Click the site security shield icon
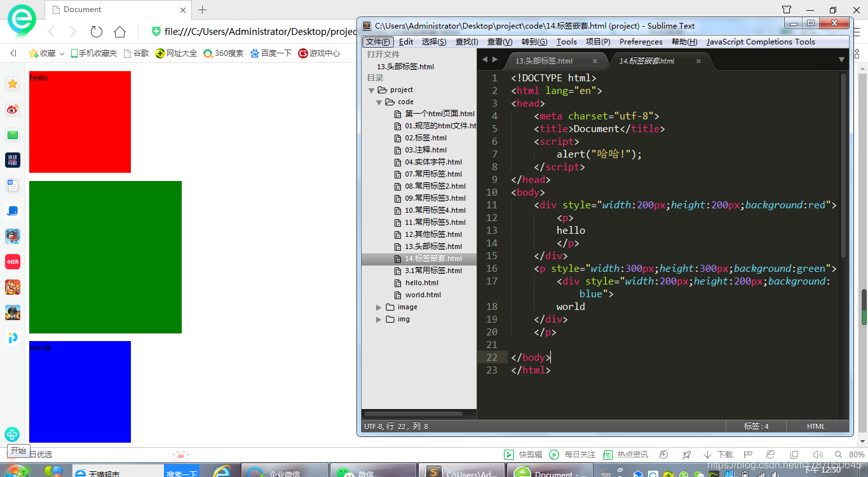The height and width of the screenshot is (477, 868). tap(156, 32)
